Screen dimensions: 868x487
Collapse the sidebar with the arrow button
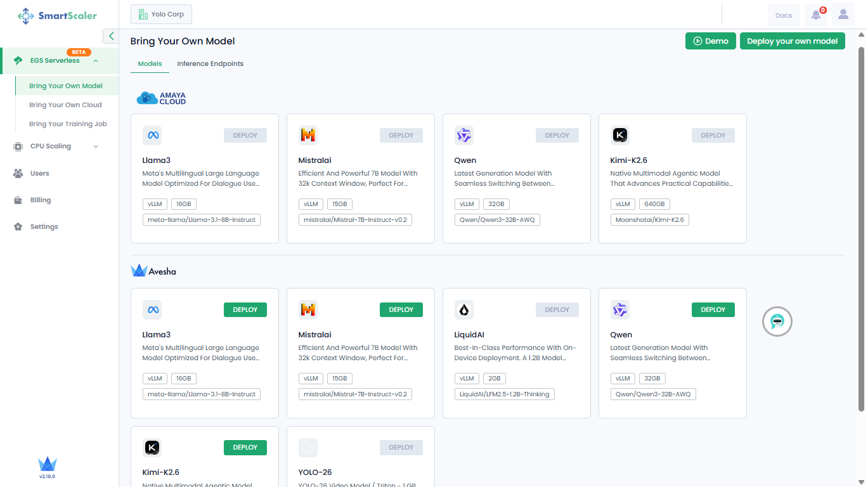point(111,36)
